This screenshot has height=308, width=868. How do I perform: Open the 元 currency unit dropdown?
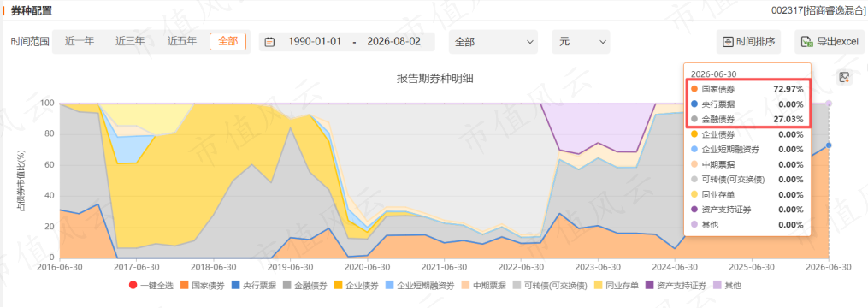(581, 42)
